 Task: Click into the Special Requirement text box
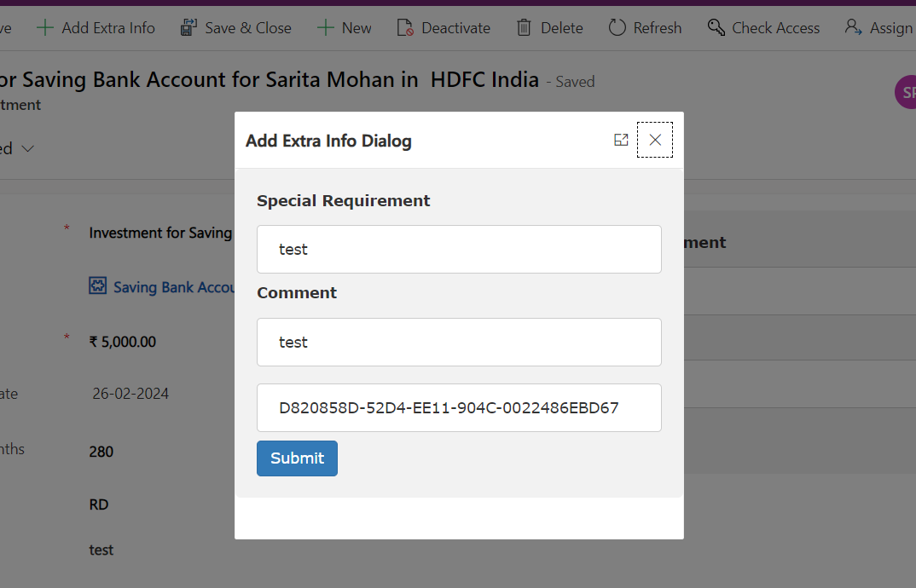tap(459, 250)
